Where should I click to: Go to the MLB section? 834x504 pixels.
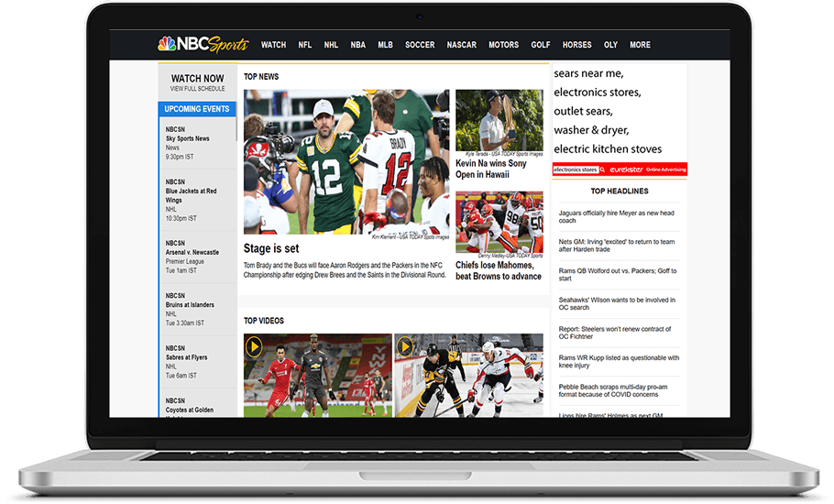(385, 45)
